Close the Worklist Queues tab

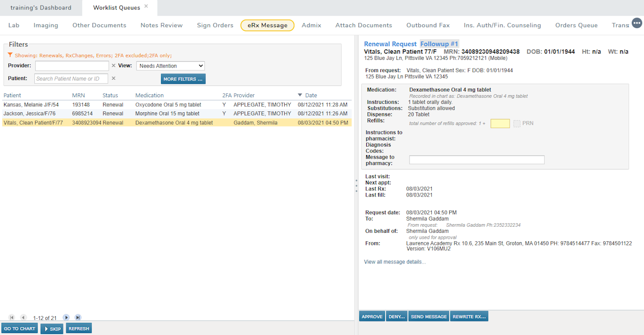(145, 5)
